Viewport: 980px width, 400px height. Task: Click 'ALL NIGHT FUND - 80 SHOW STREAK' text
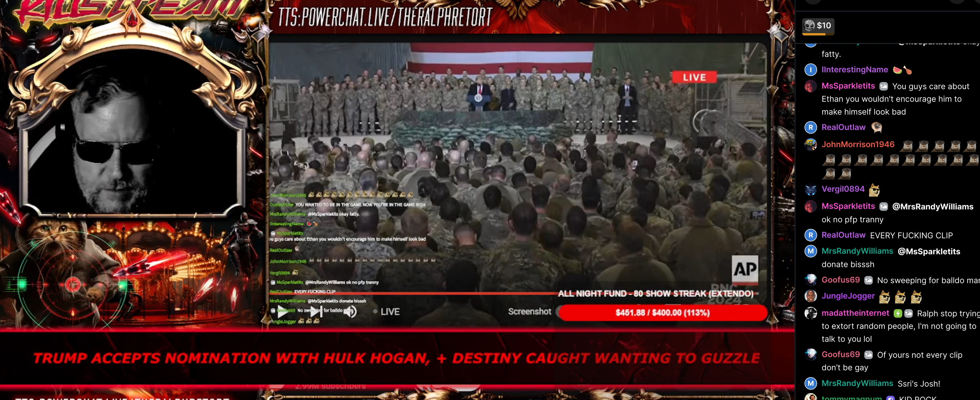coord(656,293)
